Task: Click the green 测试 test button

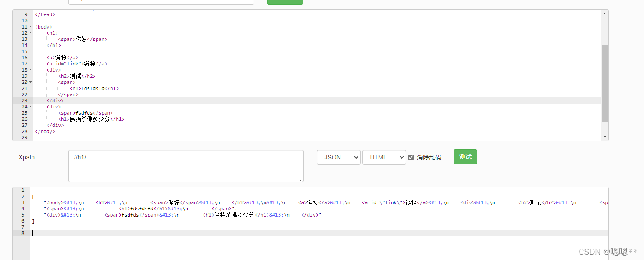Action: 465,157
